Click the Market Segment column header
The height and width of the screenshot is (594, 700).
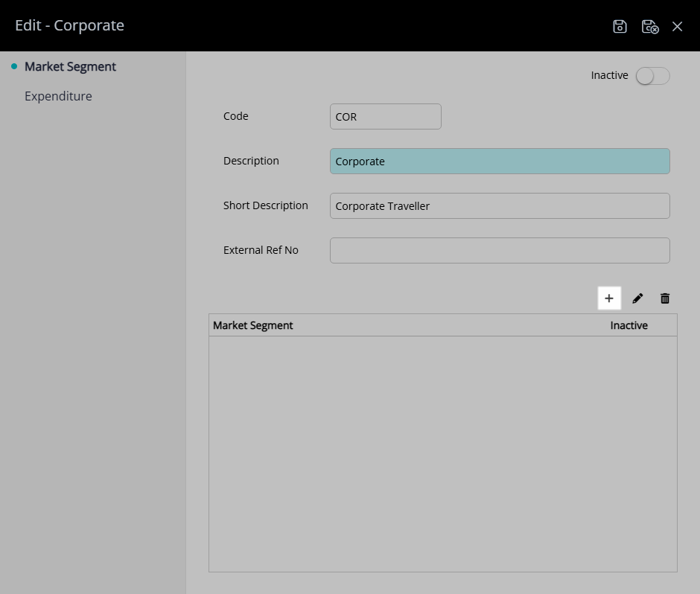point(252,325)
